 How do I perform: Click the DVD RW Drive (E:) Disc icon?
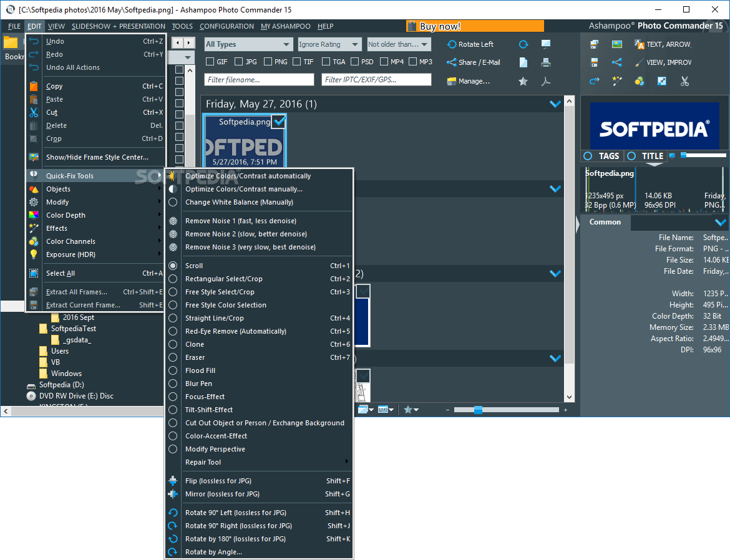pyautogui.click(x=31, y=396)
